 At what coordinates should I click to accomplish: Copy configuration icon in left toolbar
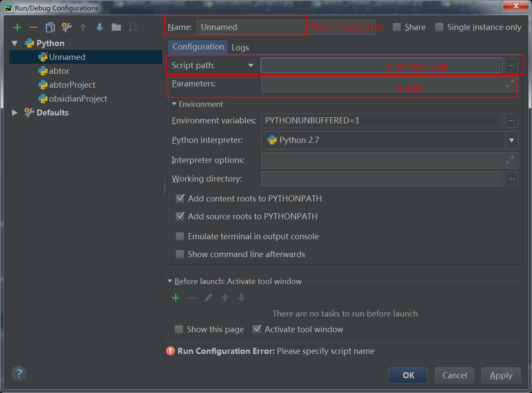50,27
